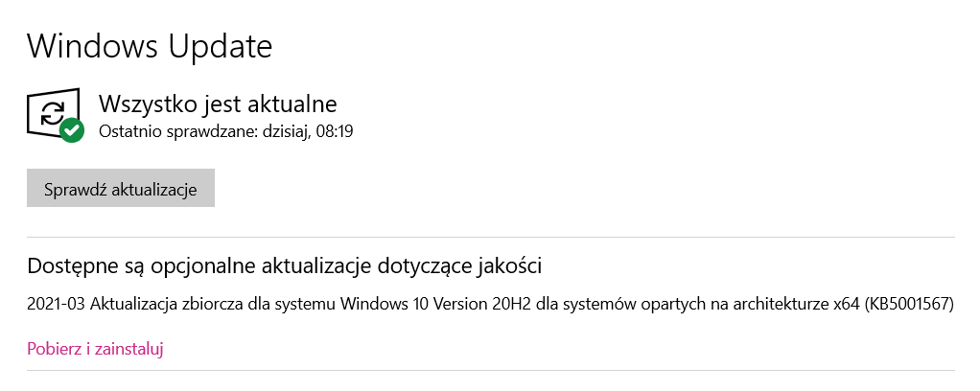
Task: Click the separator line below Pobierz i zainstaluj
Action: click(x=491, y=370)
